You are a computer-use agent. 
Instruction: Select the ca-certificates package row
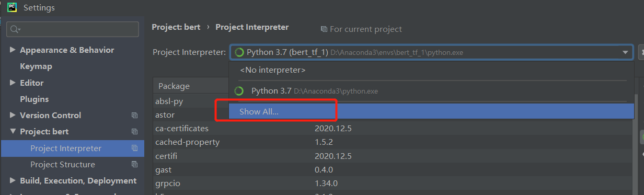[392, 129]
